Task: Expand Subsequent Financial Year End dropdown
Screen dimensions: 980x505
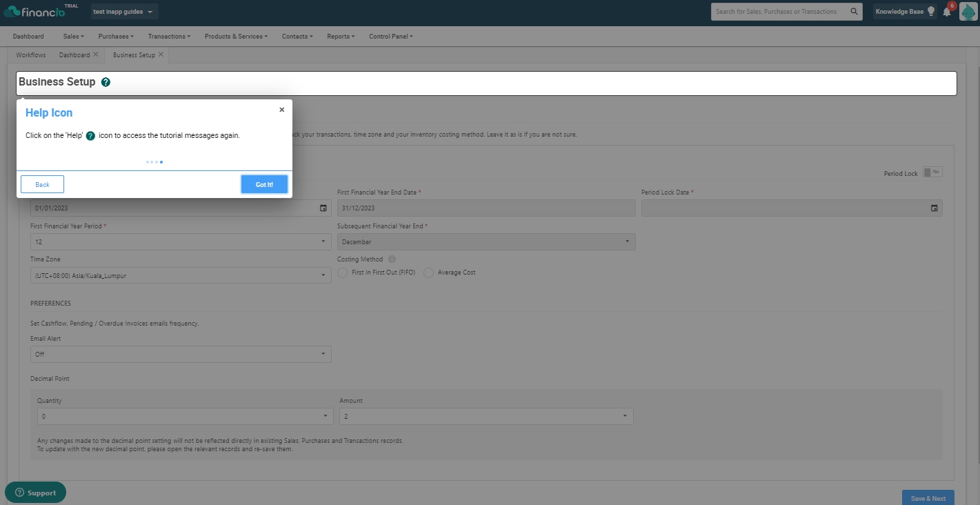Action: click(x=486, y=242)
